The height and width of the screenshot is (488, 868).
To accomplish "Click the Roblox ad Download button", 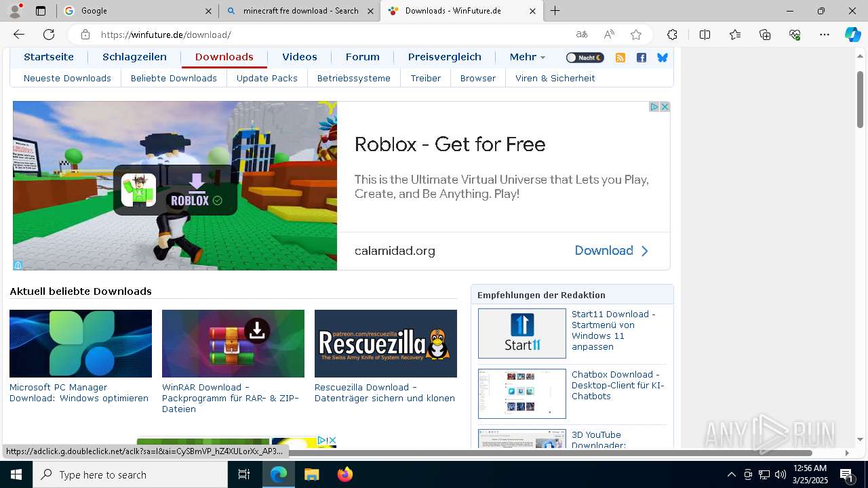I will (612, 251).
